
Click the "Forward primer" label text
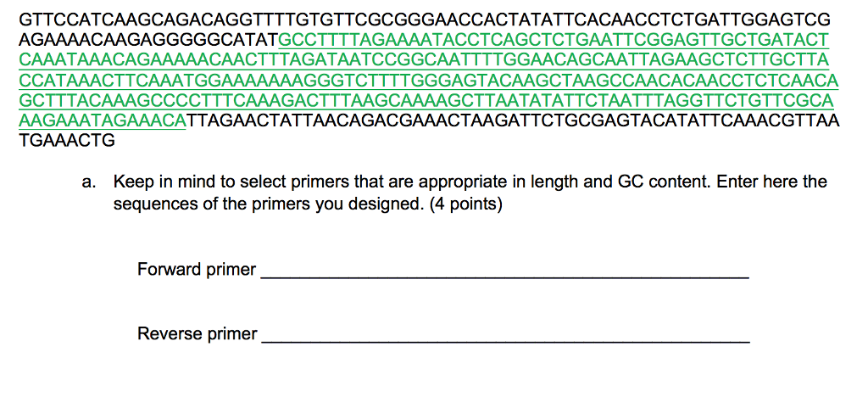pos(197,270)
